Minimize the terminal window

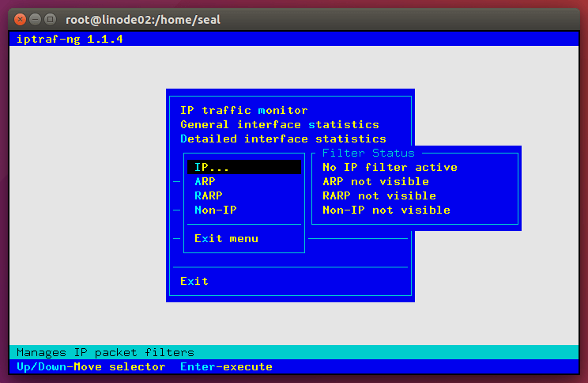point(35,18)
